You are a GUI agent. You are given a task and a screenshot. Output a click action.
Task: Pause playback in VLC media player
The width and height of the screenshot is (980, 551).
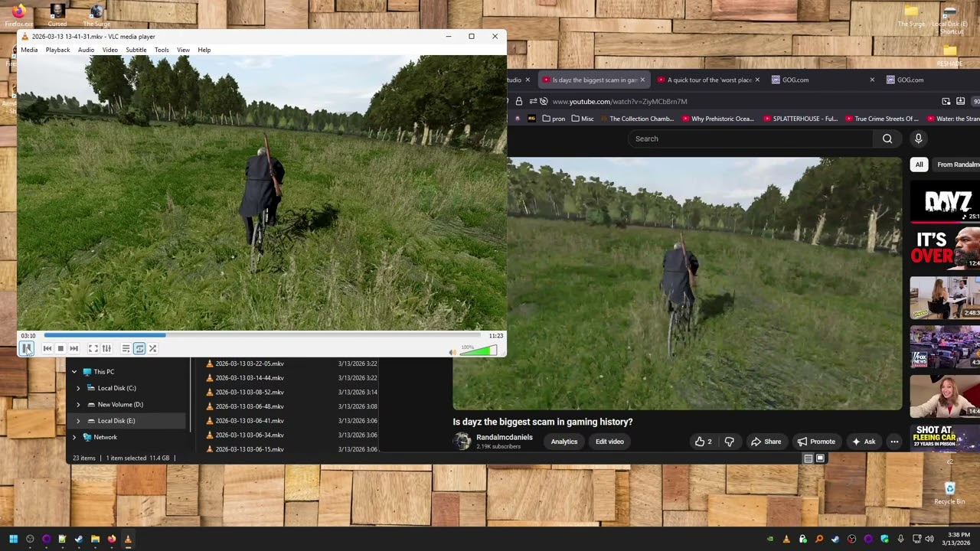27,348
